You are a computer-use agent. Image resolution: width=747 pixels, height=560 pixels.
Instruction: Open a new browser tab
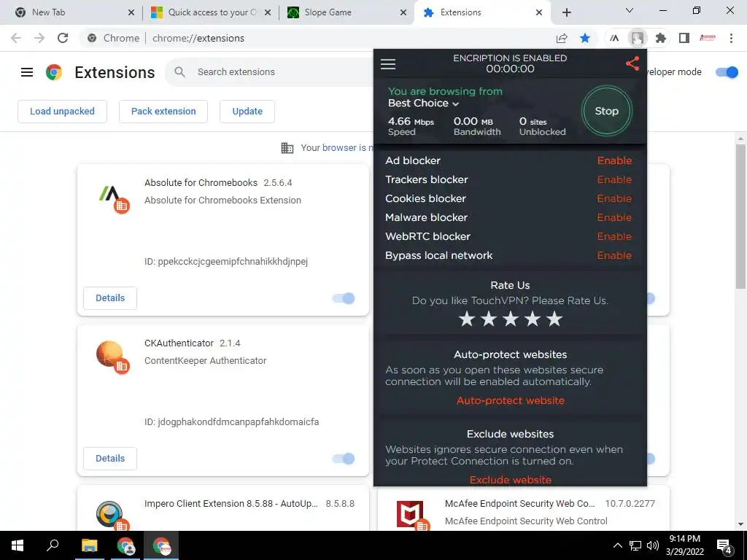click(566, 12)
